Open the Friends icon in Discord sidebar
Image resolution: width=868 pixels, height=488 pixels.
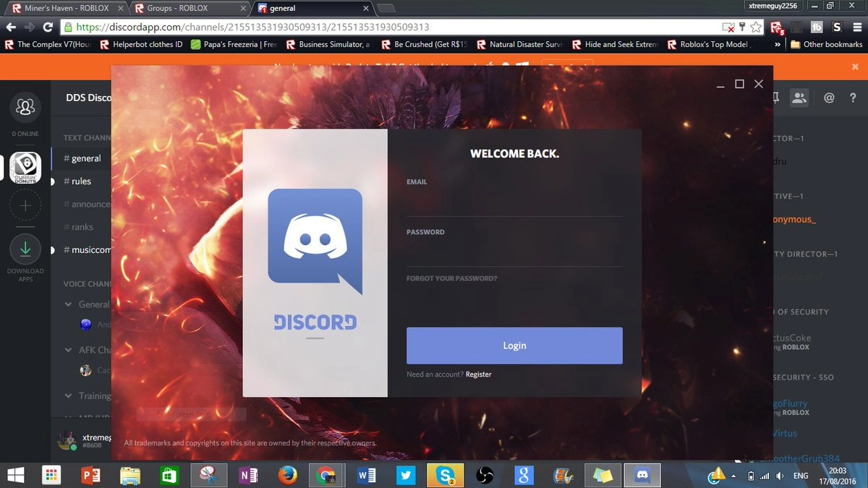(25, 106)
